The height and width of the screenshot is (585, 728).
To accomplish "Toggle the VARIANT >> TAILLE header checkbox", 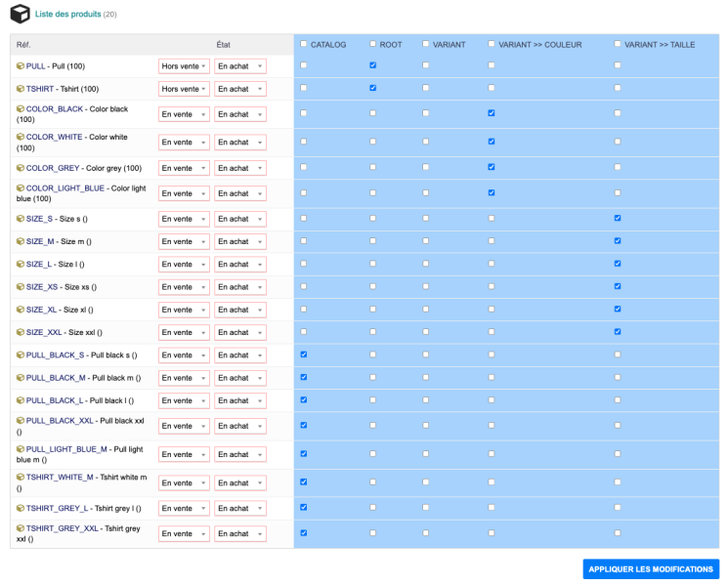I will click(618, 44).
